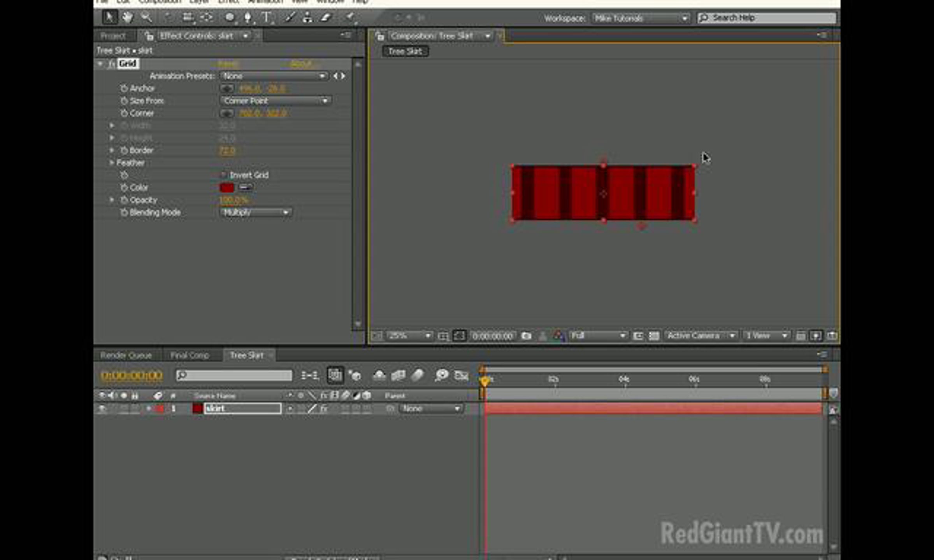Click the Tree Skirt breadcrumb button in viewer
This screenshot has width=934, height=560.
tap(405, 51)
